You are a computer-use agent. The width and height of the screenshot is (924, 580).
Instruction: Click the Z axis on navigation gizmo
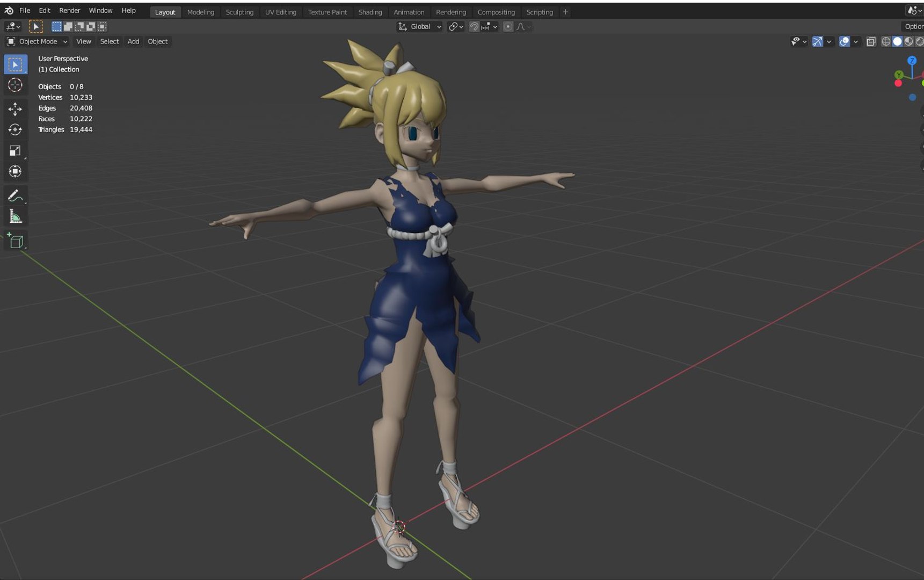912,61
